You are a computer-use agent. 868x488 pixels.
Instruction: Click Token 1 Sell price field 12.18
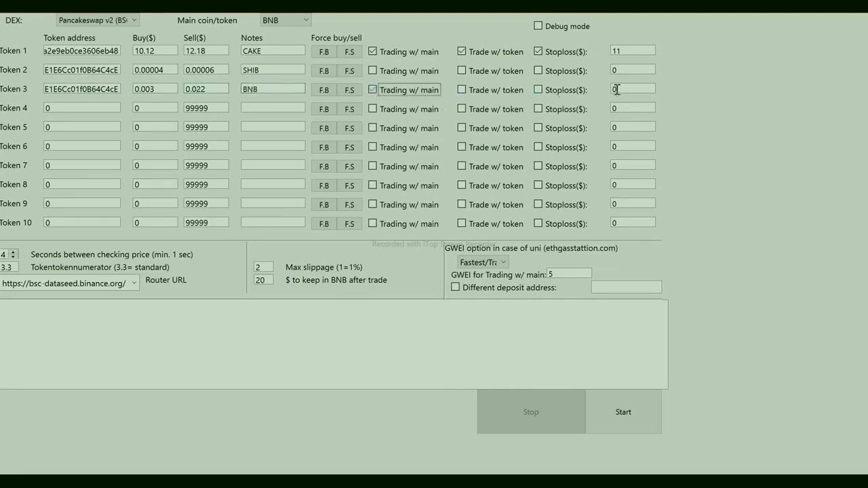point(206,51)
